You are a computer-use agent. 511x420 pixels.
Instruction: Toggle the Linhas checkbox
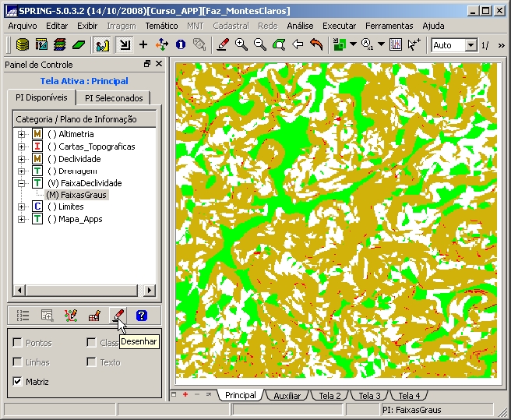(x=18, y=362)
